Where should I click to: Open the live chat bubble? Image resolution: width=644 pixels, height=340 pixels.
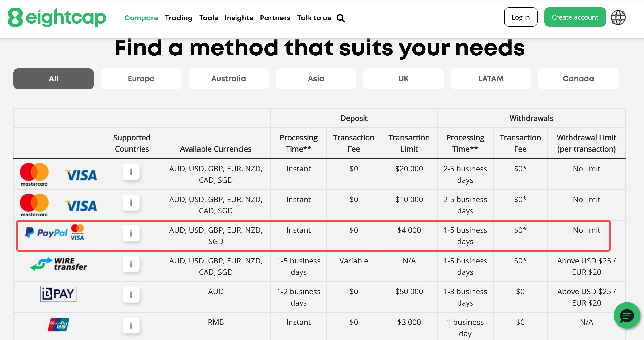627,315
